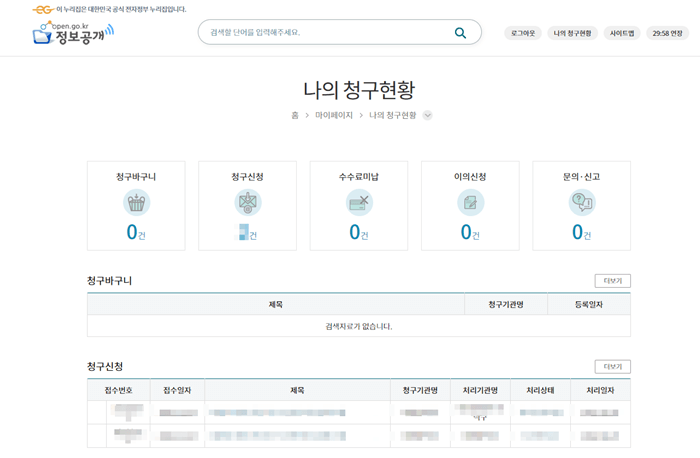700x458 pixels.
Task: Open the 청구신청 envelope icon
Action: pyautogui.click(x=247, y=203)
